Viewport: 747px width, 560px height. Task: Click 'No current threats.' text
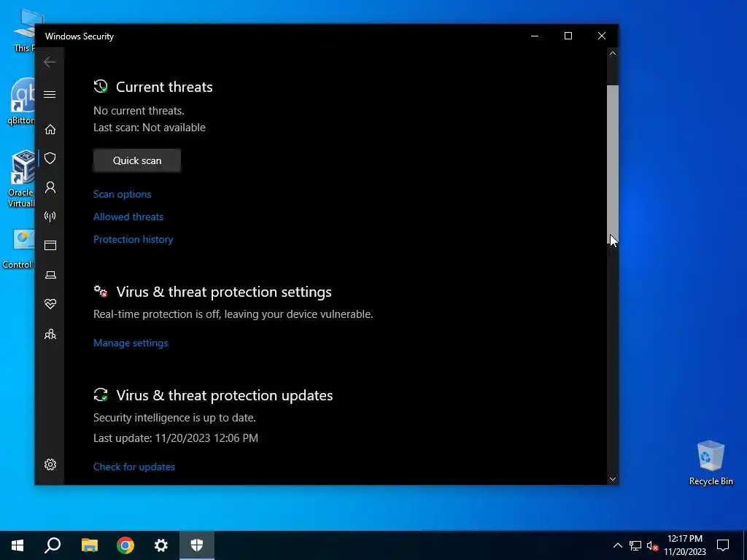(x=139, y=111)
